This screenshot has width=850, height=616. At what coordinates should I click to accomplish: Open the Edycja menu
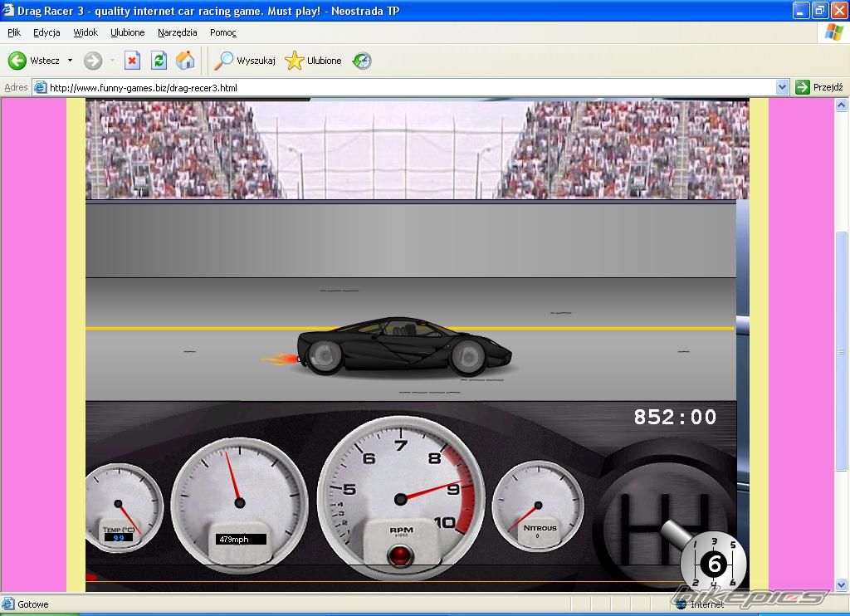click(46, 32)
